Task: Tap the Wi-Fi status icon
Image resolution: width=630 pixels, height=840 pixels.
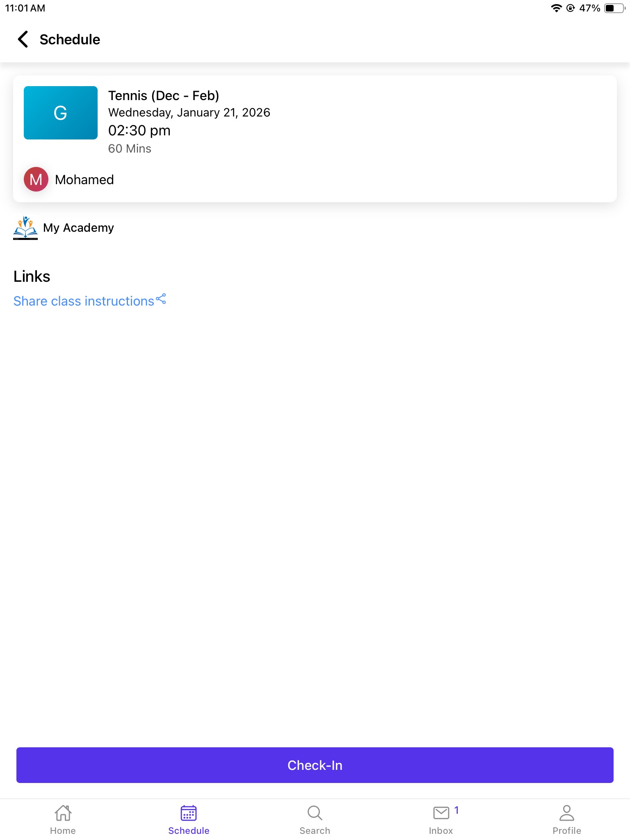Action: [x=556, y=8]
